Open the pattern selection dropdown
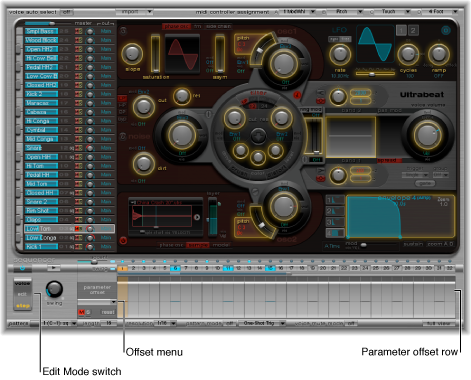471x380 pixels. (x=60, y=323)
